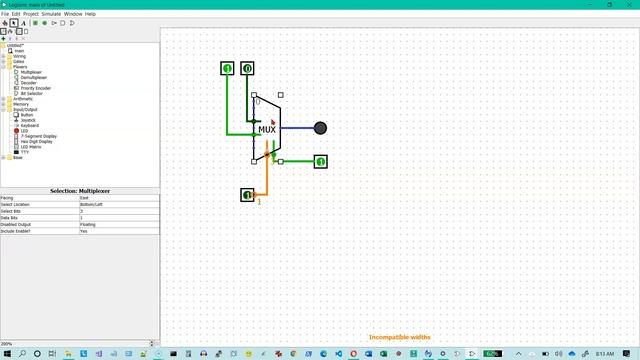Screen dimensions: 640x360
Task: Click the Priority Encoder icon in tree
Action: click(x=16, y=88)
